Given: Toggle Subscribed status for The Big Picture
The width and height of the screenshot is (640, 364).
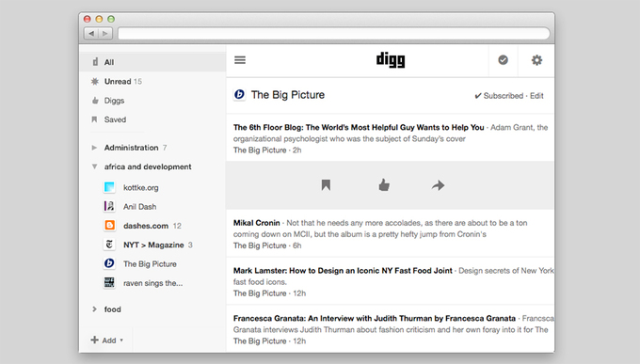Looking at the screenshot, I should 499,96.
